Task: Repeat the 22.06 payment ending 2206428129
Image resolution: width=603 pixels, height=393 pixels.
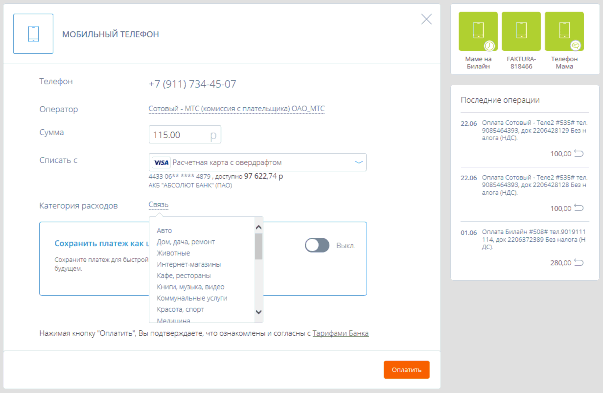Action: tap(579, 153)
